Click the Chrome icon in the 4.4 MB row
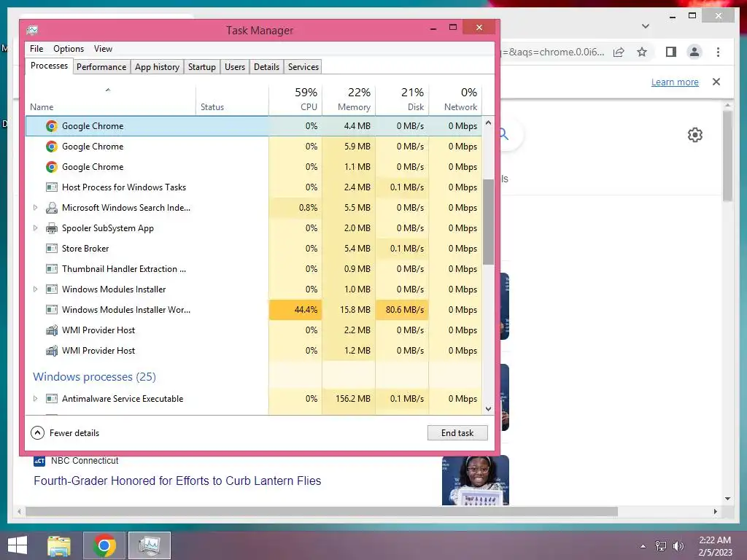 point(52,126)
